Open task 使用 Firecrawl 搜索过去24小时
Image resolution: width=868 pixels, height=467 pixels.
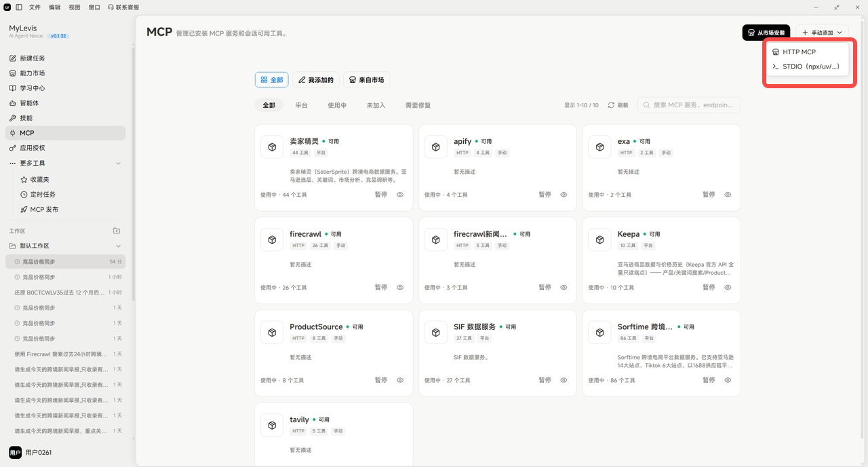(65, 354)
